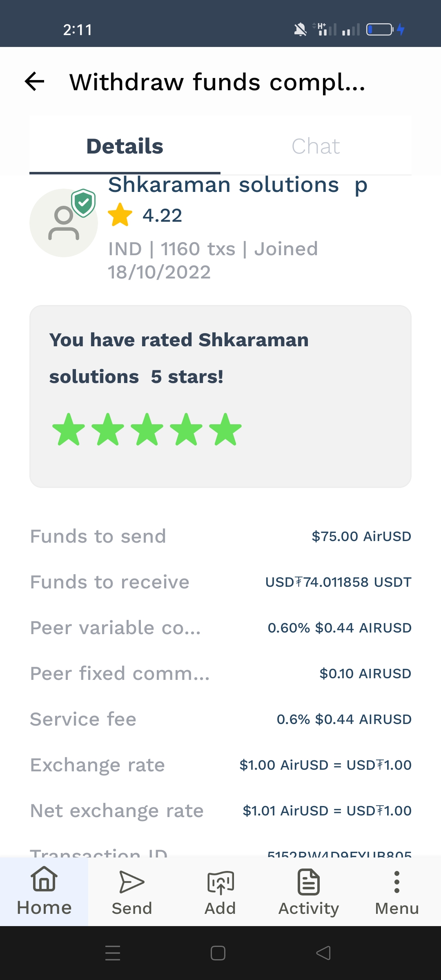
Task: Open the Activity document icon
Action: click(309, 882)
